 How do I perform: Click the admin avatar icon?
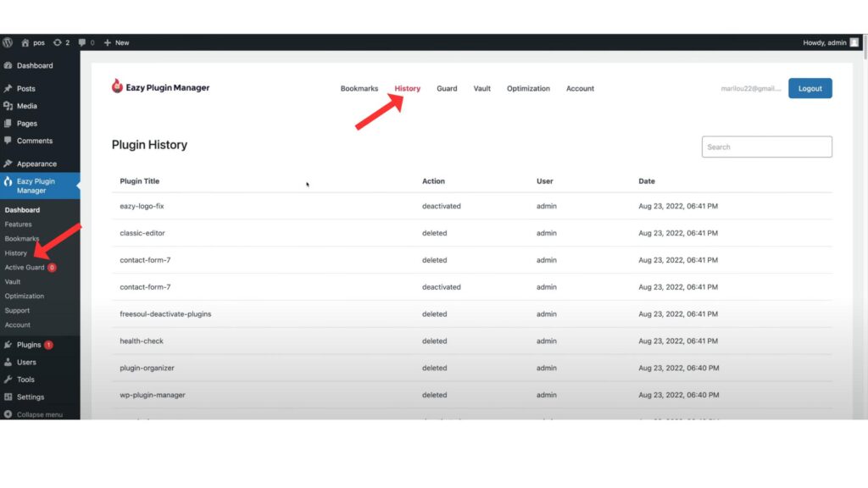coord(854,42)
